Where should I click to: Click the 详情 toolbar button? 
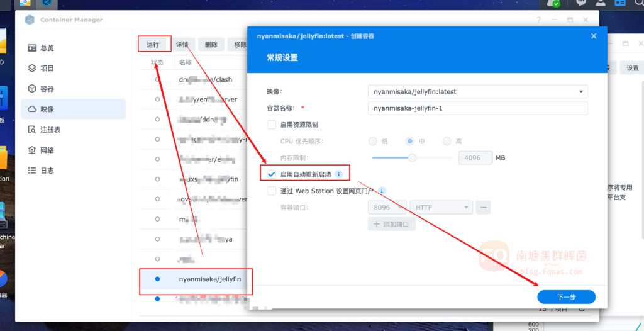(182, 45)
